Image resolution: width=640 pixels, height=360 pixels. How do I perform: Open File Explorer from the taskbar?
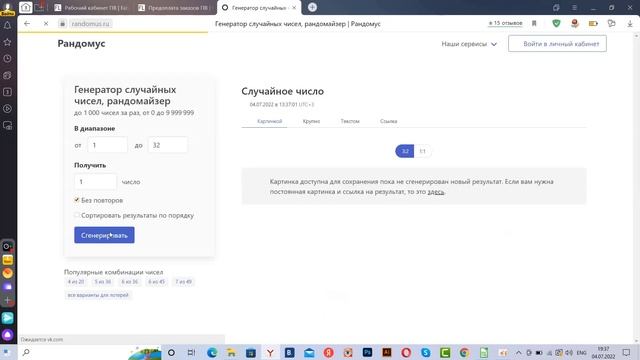(x=231, y=352)
